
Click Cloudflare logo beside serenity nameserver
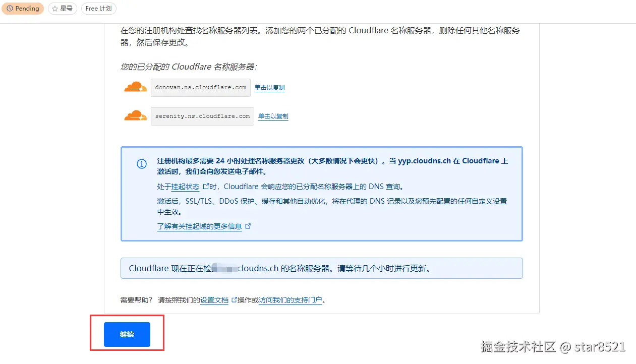[135, 116]
